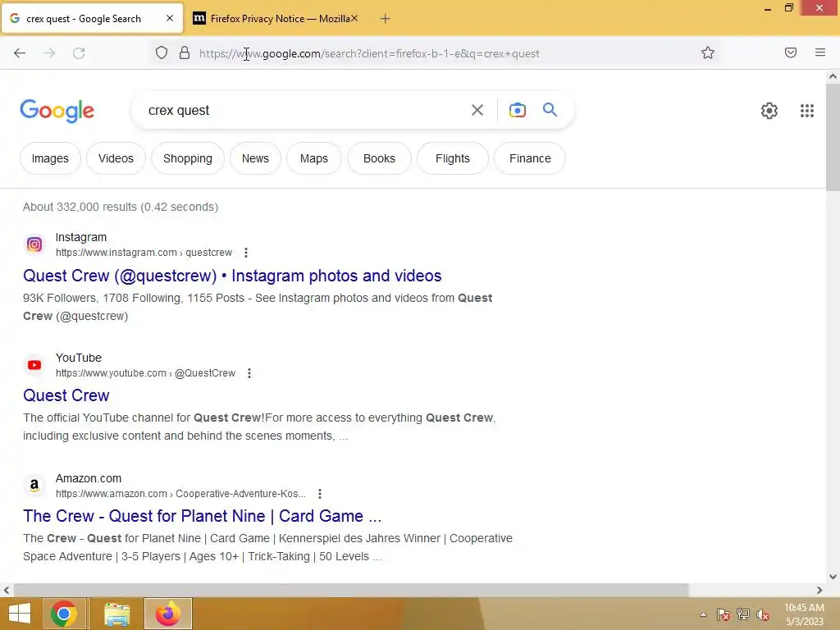
Task: Open Quest Crew Instagram photos and videos link
Action: 232,276
